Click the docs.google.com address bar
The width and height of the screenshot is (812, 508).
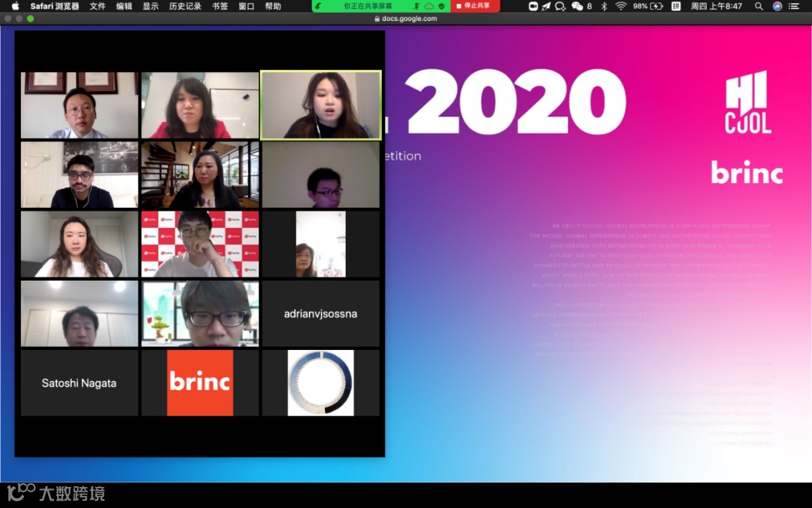coord(406,19)
